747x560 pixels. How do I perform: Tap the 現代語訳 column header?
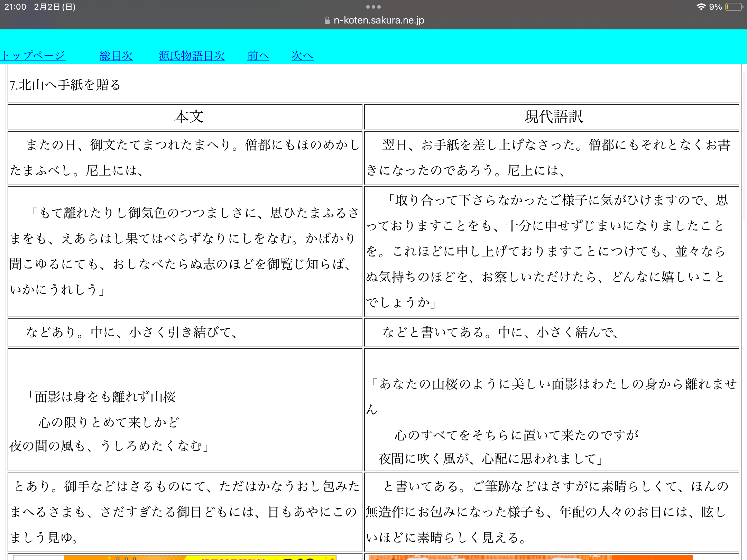(553, 117)
